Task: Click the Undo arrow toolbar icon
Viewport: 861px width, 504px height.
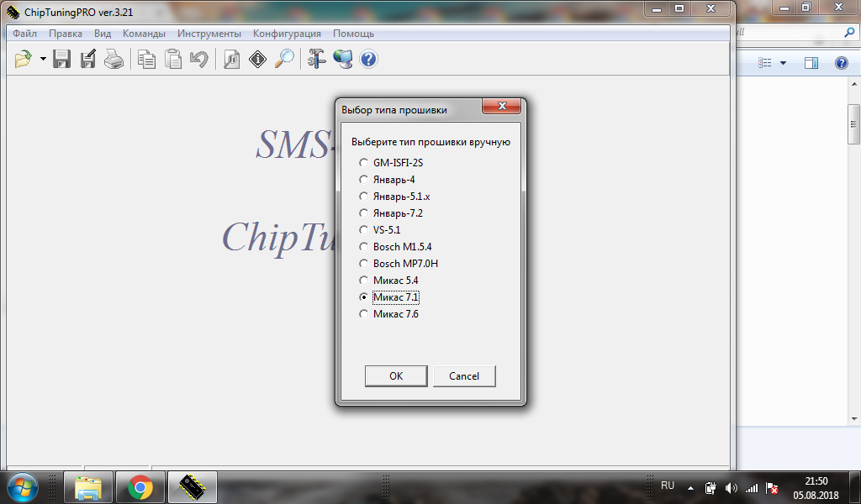Action: coord(199,60)
